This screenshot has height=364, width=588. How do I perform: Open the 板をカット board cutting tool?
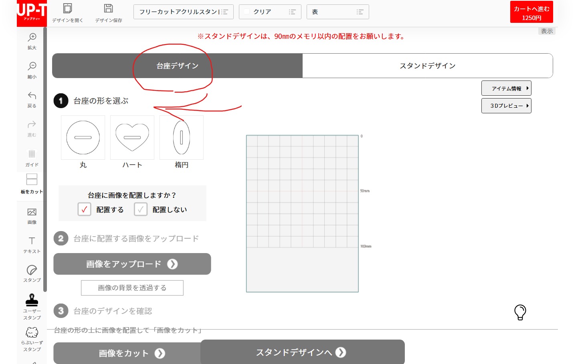[x=31, y=183]
